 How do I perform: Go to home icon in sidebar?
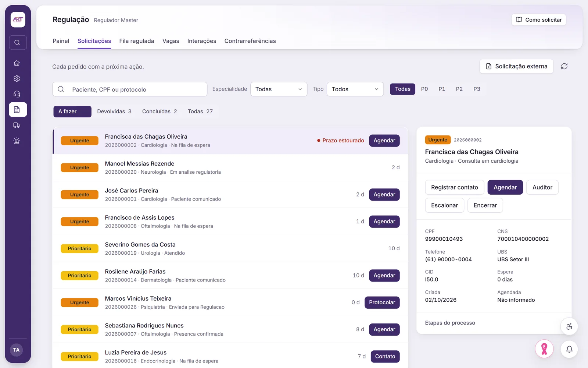point(17,63)
